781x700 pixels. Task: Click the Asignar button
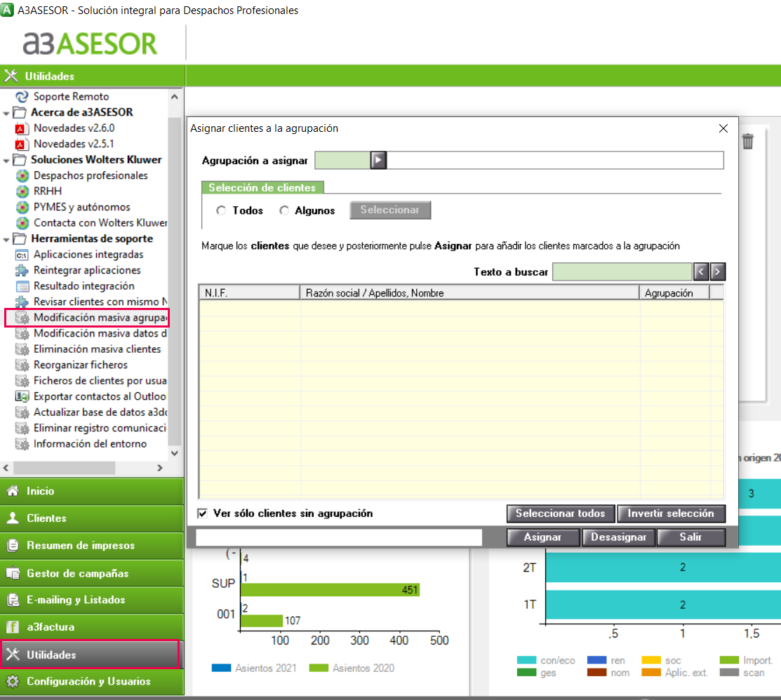[x=543, y=537]
